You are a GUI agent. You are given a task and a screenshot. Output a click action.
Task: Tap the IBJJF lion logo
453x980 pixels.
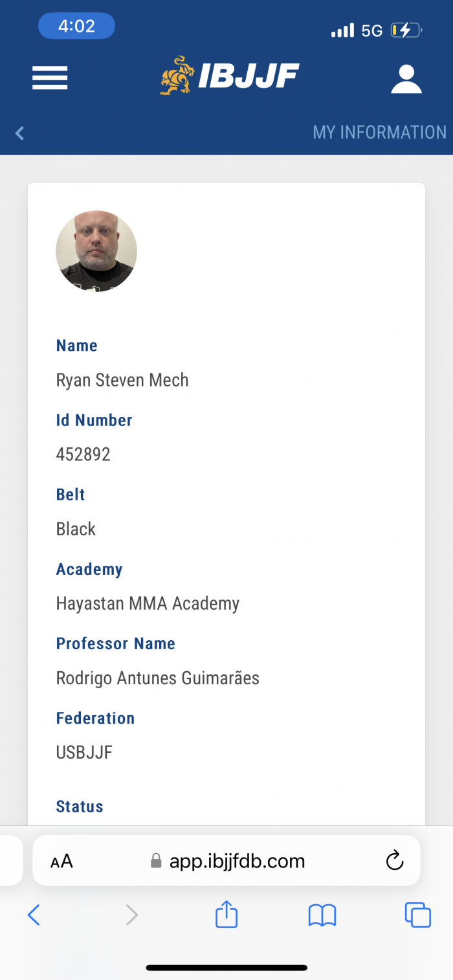[177, 76]
